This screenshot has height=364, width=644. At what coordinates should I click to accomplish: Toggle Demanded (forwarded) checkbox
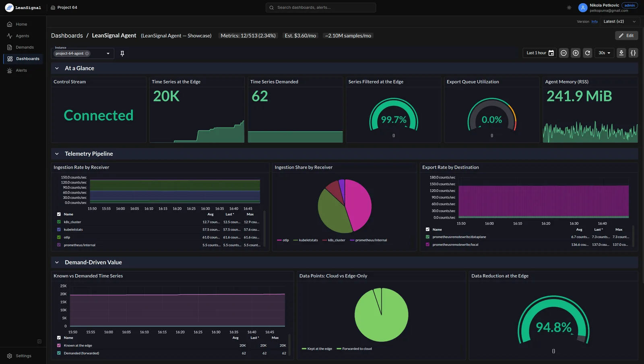[x=59, y=353]
